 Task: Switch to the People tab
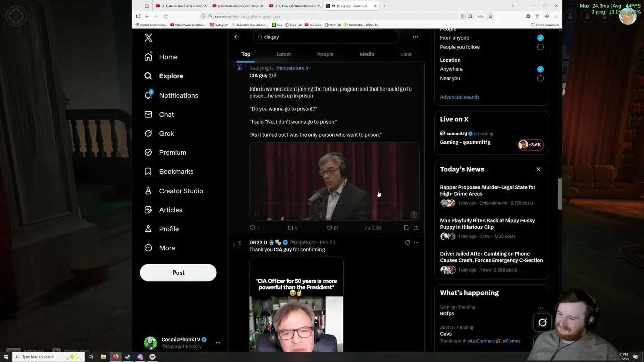[x=325, y=54]
